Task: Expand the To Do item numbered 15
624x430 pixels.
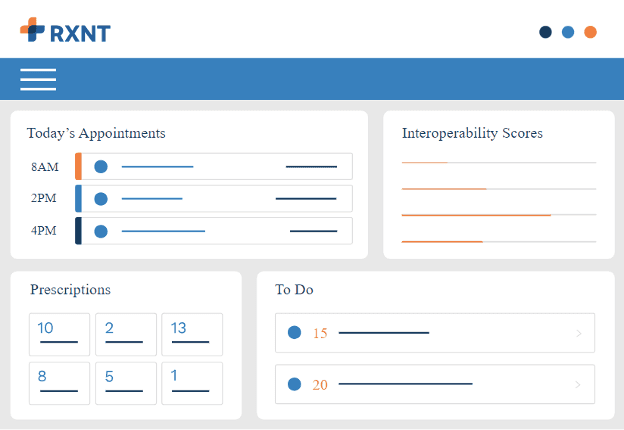Action: coord(579,333)
